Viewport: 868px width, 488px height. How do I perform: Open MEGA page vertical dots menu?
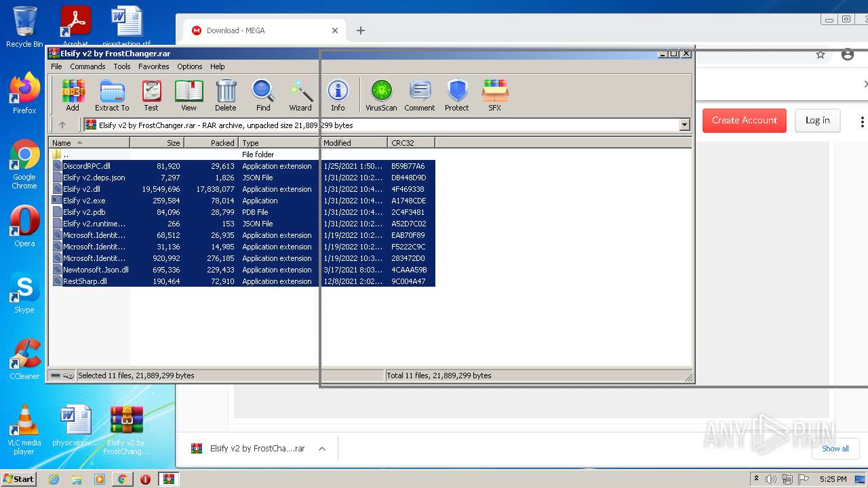pyautogui.click(x=862, y=122)
